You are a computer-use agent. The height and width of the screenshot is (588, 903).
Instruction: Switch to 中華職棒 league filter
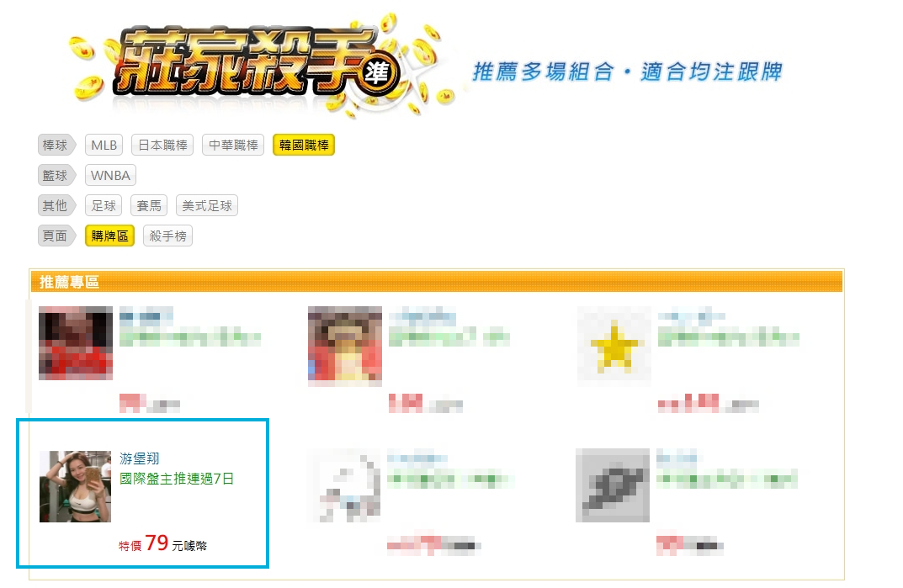coord(232,146)
